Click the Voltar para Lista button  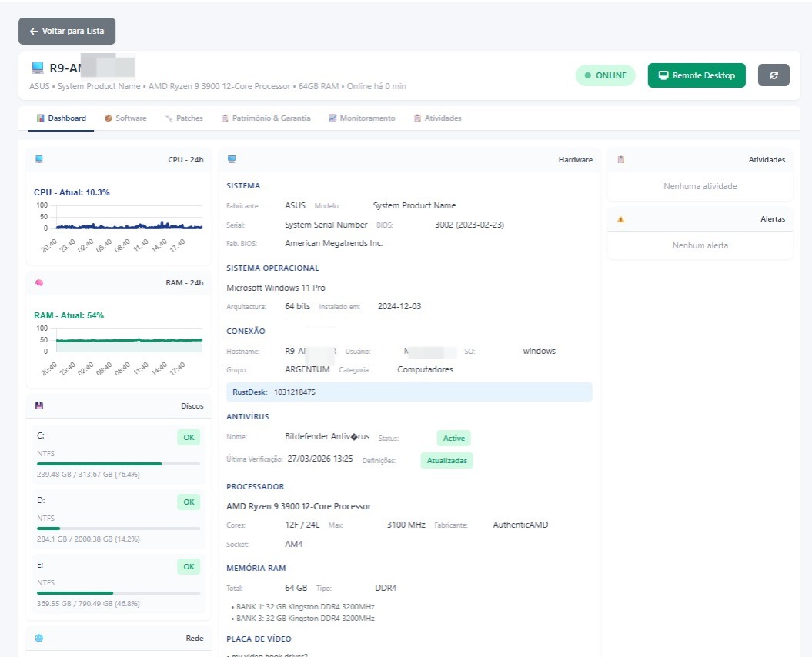coord(67,31)
